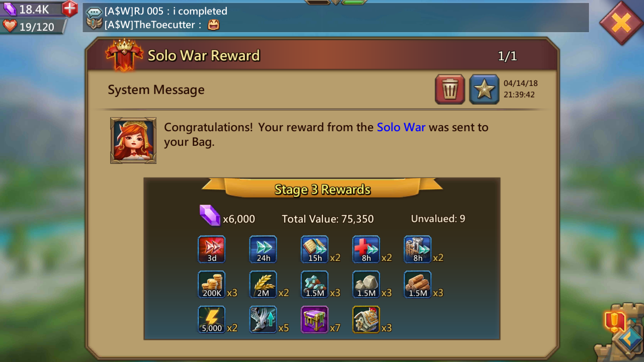Select the 8h healing speed up icon
644x362 pixels.
pyautogui.click(x=366, y=249)
